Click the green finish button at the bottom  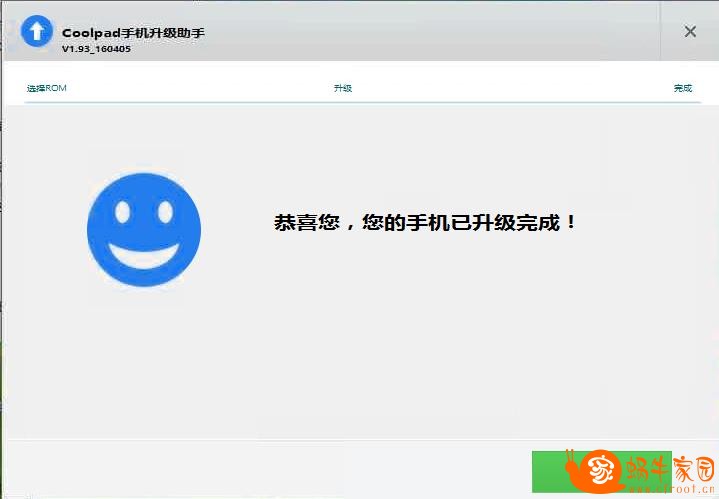pos(602,472)
